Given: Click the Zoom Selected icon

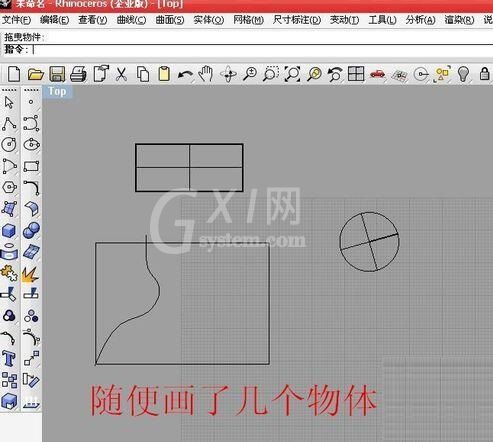Looking at the screenshot, I should coord(314,74).
